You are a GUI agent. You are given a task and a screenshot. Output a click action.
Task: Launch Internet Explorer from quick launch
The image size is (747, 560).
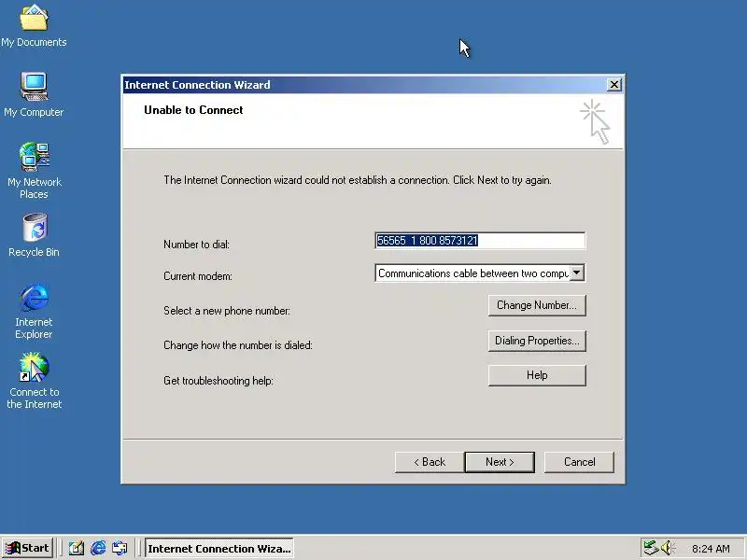98,548
